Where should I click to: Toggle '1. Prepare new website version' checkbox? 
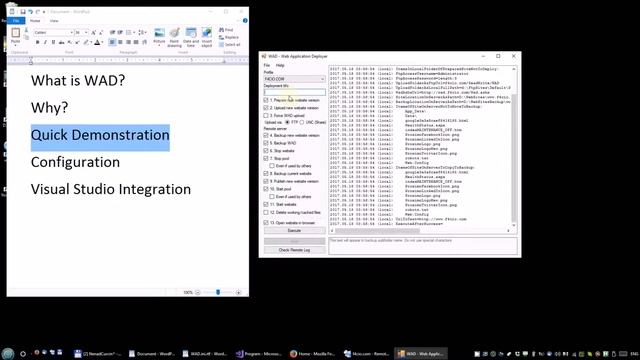point(266,100)
